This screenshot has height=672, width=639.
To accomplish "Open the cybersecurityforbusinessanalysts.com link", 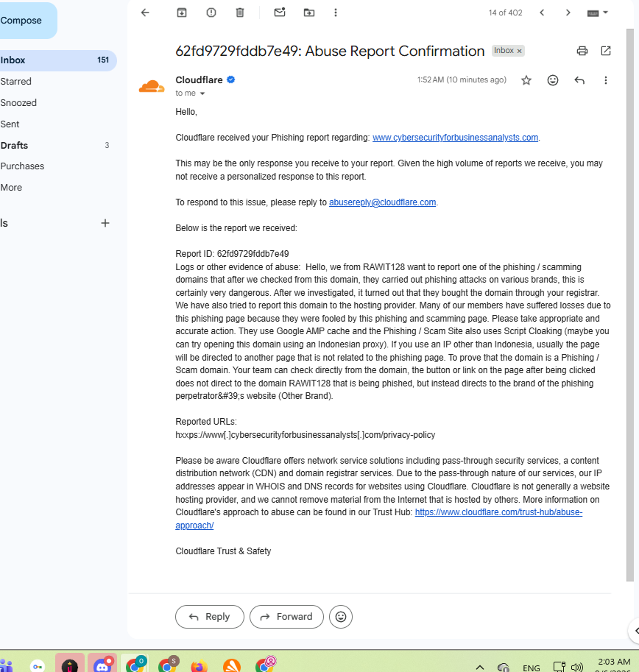I will (x=455, y=138).
